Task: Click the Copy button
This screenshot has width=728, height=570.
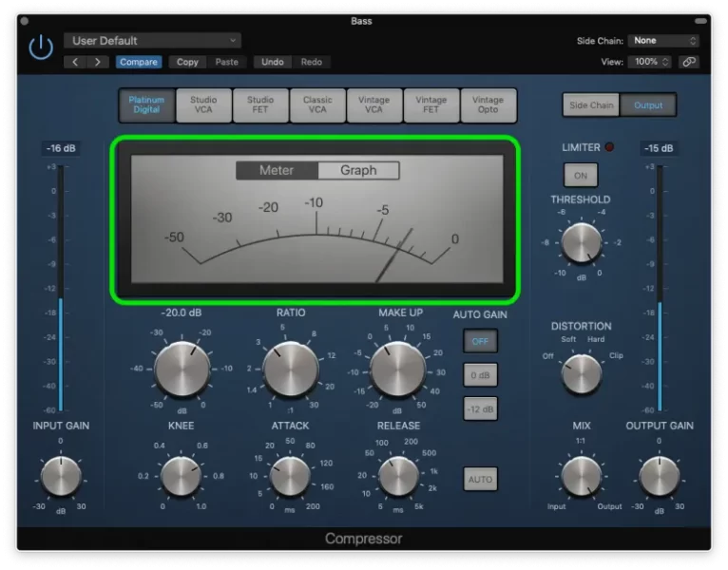Action: coord(187,62)
